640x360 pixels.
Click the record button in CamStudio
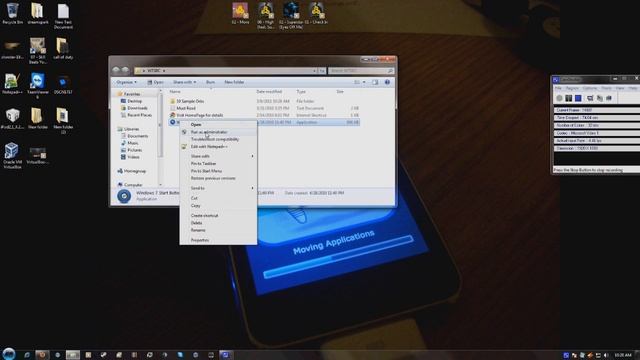(559, 98)
